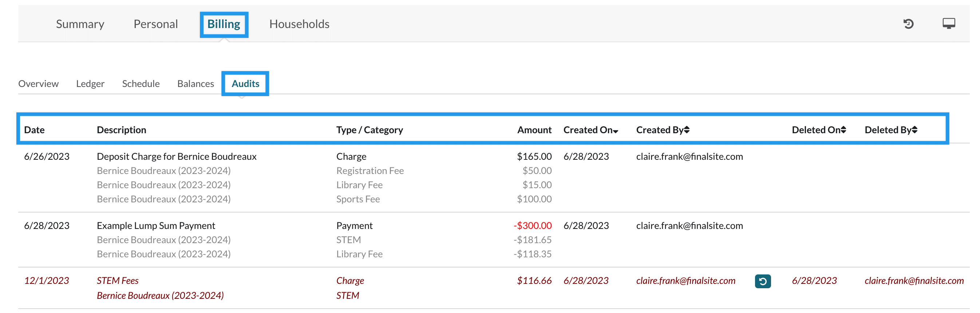Screen dimensions: 980x313
Task: Switch to the Schedule sub-tab
Action: click(x=141, y=84)
